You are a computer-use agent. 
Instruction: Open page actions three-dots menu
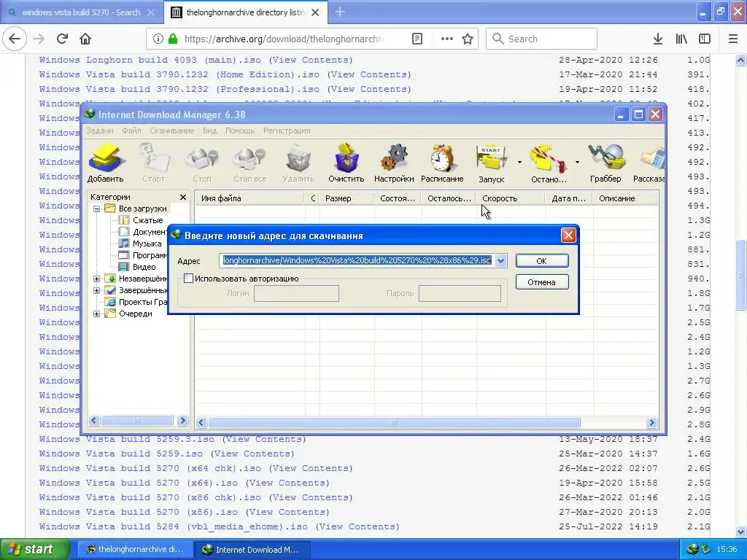447,39
